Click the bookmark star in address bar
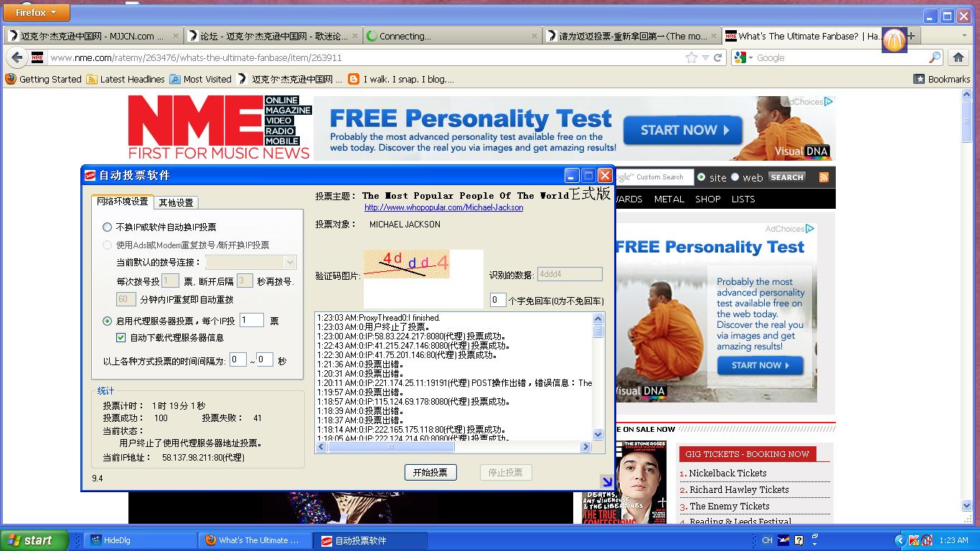Screen dimensions: 980x551 tap(691, 57)
